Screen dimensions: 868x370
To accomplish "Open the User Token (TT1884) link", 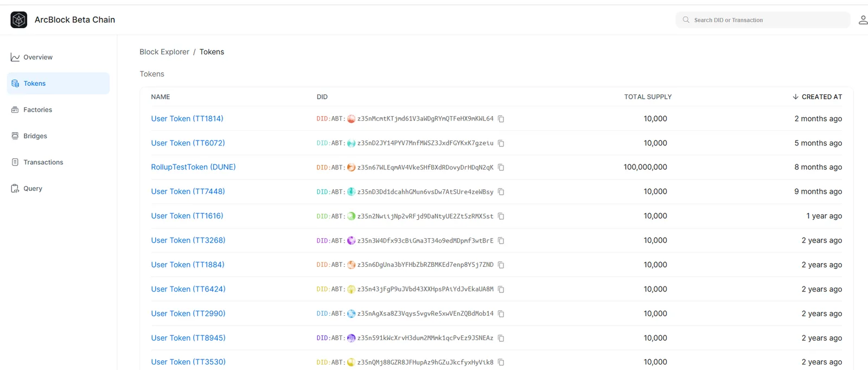I will pyautogui.click(x=188, y=265).
